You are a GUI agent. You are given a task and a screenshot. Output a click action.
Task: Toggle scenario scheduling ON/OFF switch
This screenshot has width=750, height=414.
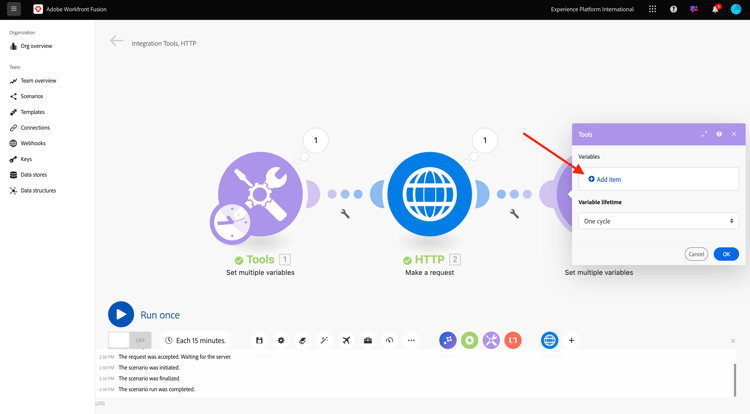coord(130,340)
